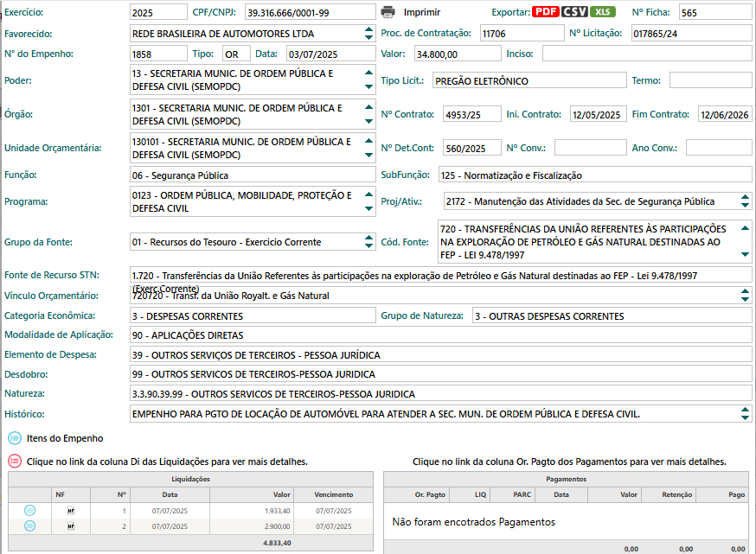
Task: Click up arrow in the Programa field
Action: point(368,194)
